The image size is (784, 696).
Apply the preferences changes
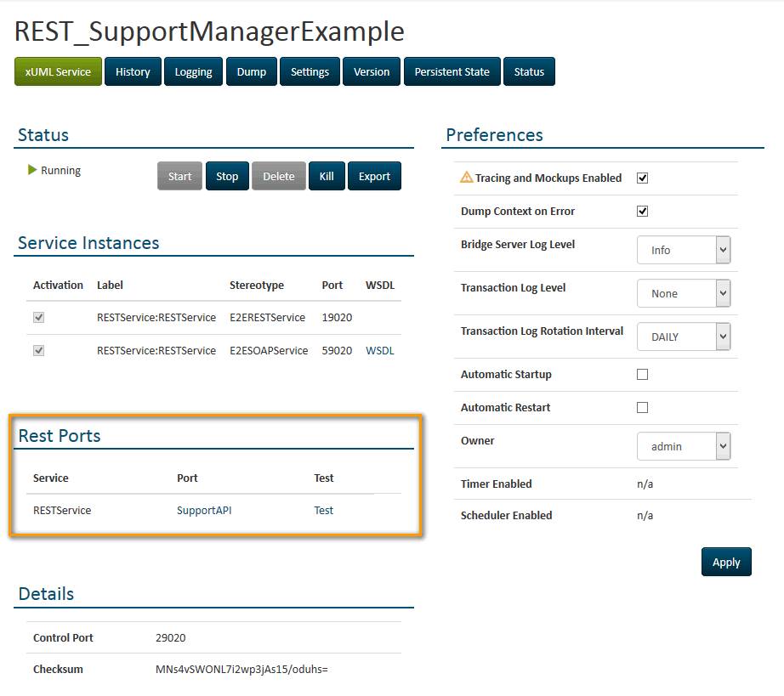point(726,562)
